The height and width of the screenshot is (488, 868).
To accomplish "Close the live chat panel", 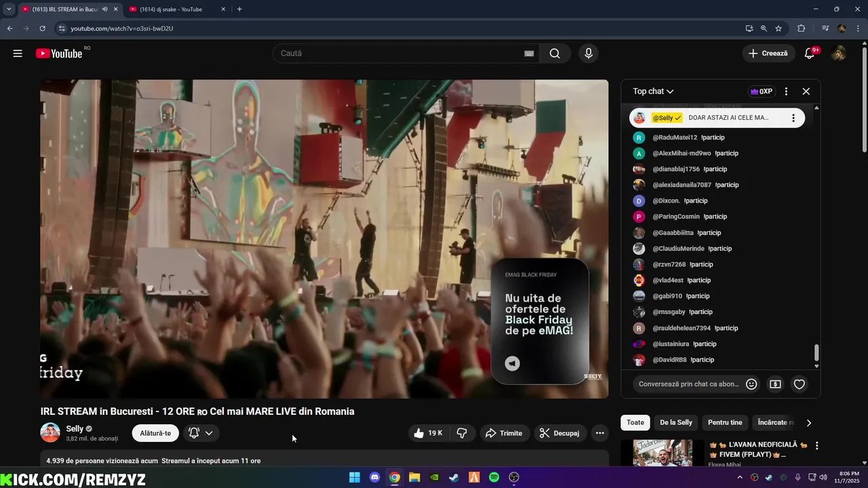I will [806, 91].
